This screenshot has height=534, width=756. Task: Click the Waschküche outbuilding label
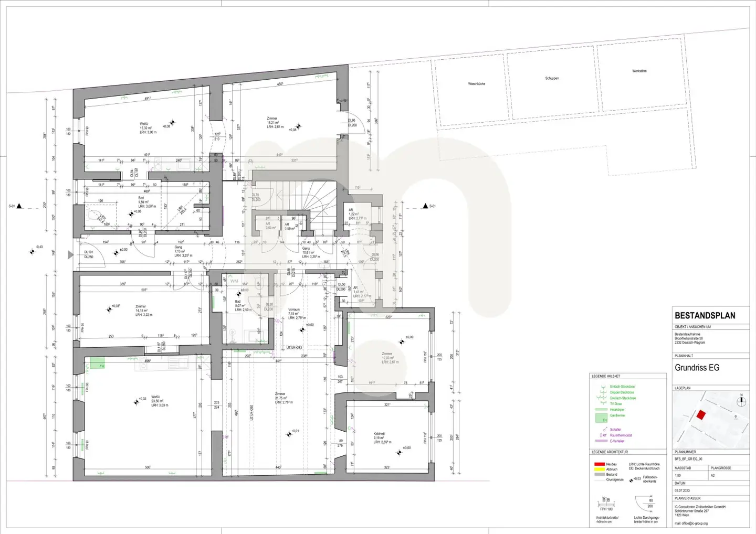pyautogui.click(x=477, y=84)
